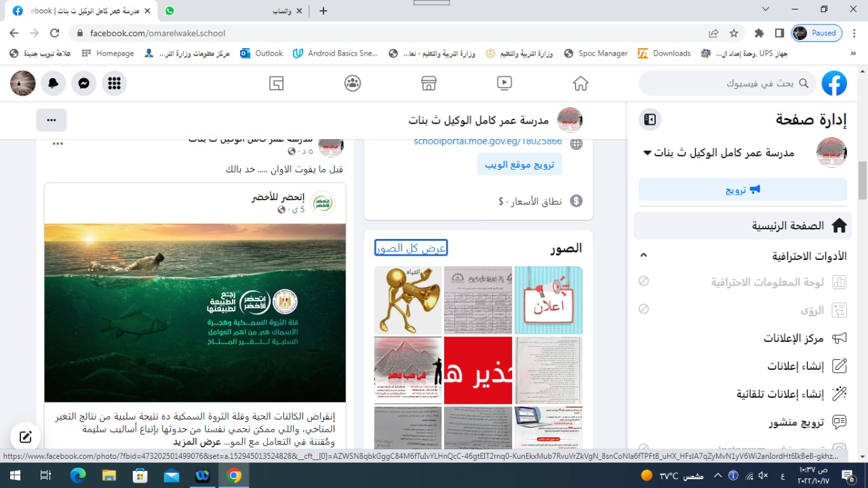Open Facebook home via the Facebook logo

point(834,83)
